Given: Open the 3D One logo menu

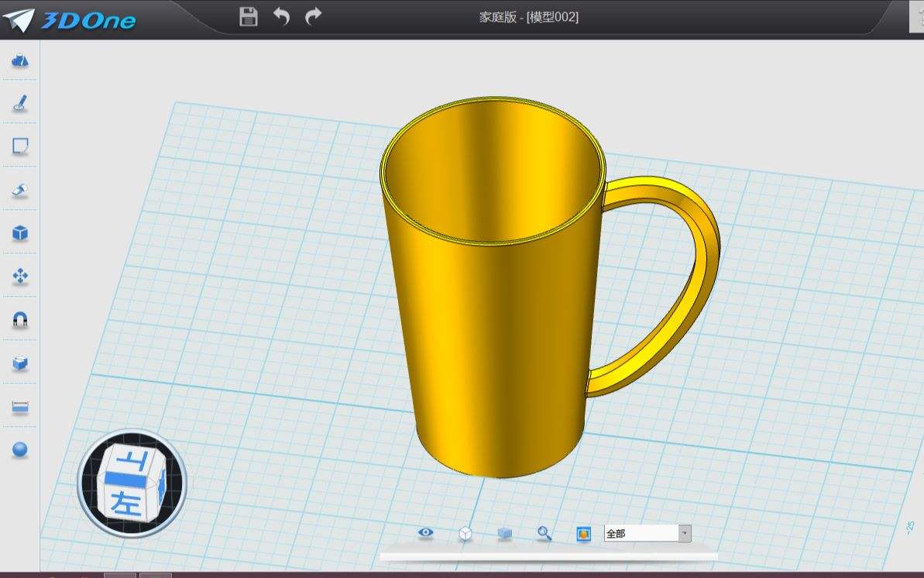Looking at the screenshot, I should (70, 19).
